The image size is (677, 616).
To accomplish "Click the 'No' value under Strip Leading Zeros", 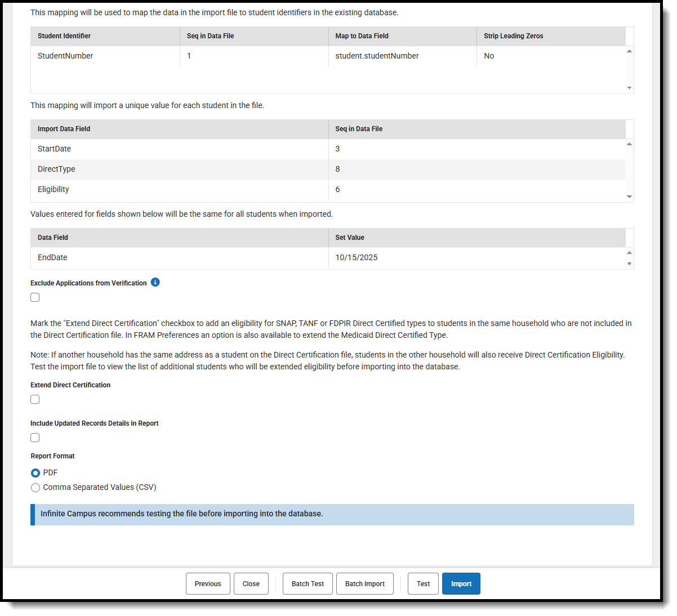I will [x=489, y=56].
